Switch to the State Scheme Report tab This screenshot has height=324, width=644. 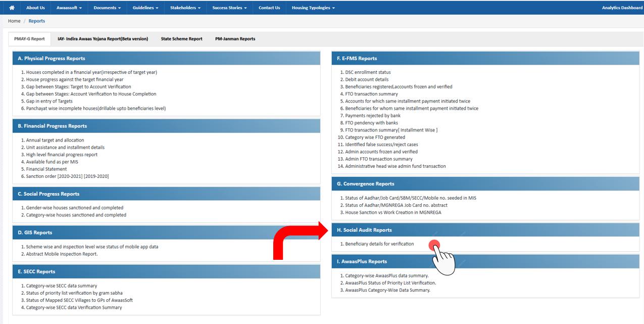click(x=181, y=38)
